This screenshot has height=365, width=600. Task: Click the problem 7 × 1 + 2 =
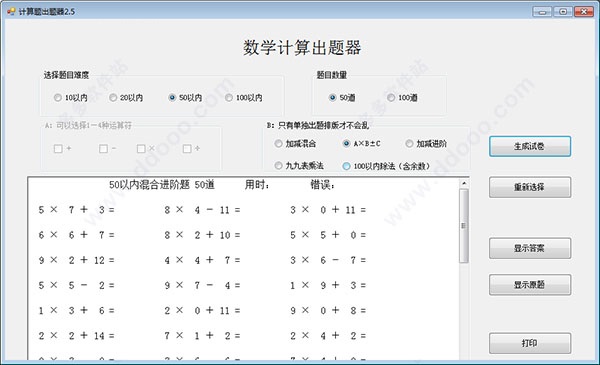pyautogui.click(x=202, y=336)
